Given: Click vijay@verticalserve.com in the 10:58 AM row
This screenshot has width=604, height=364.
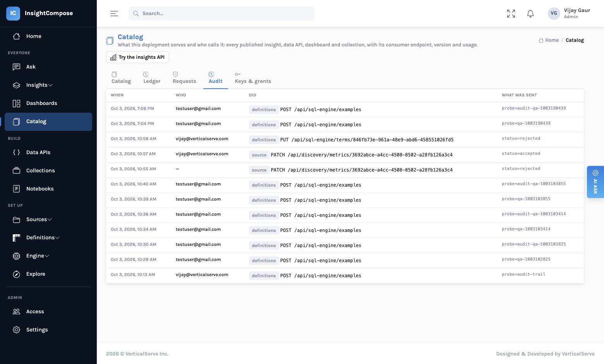Looking at the screenshot, I should pyautogui.click(x=202, y=139).
